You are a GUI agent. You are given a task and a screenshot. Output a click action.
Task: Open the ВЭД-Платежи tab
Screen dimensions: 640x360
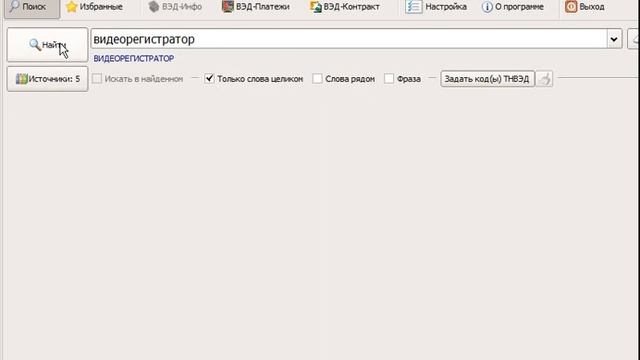[x=256, y=7]
